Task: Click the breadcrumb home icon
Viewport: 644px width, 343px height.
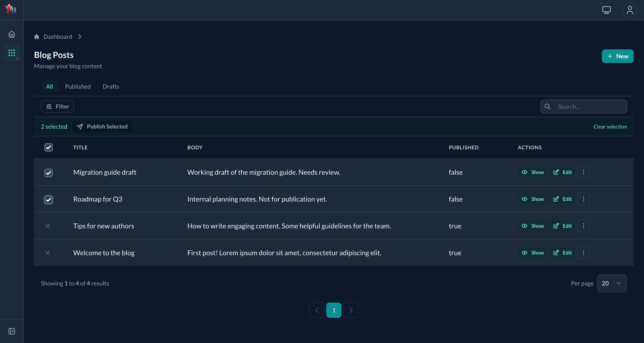Action: click(x=37, y=37)
